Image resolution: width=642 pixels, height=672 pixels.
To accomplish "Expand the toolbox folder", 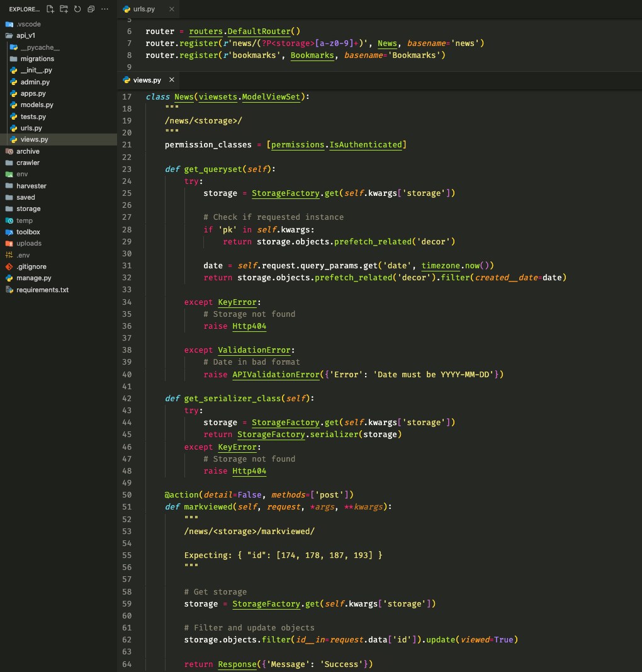I will pos(59,232).
